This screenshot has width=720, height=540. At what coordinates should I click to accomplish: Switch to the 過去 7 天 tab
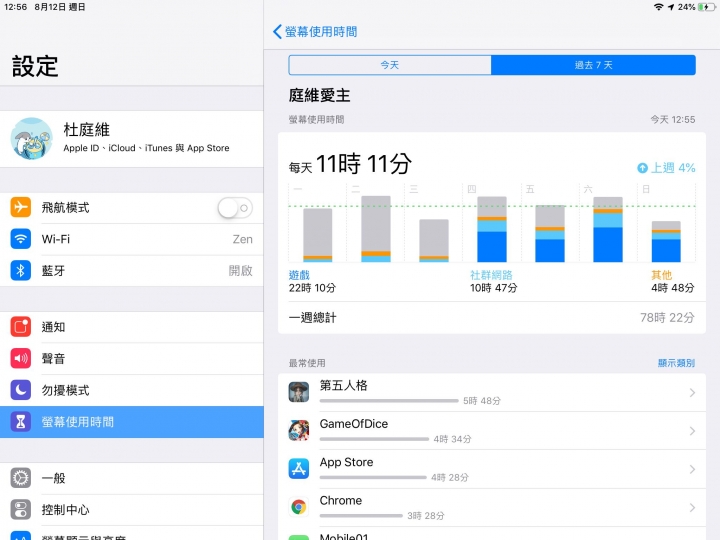(593, 65)
